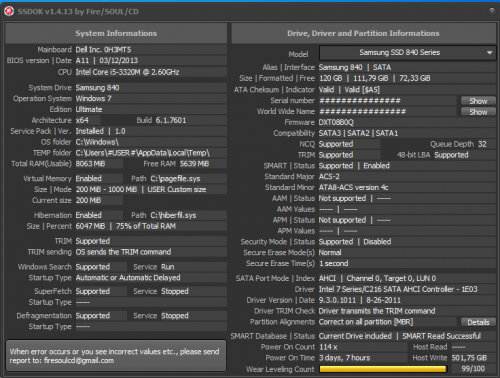Click the System Informations panel header

click(116, 33)
